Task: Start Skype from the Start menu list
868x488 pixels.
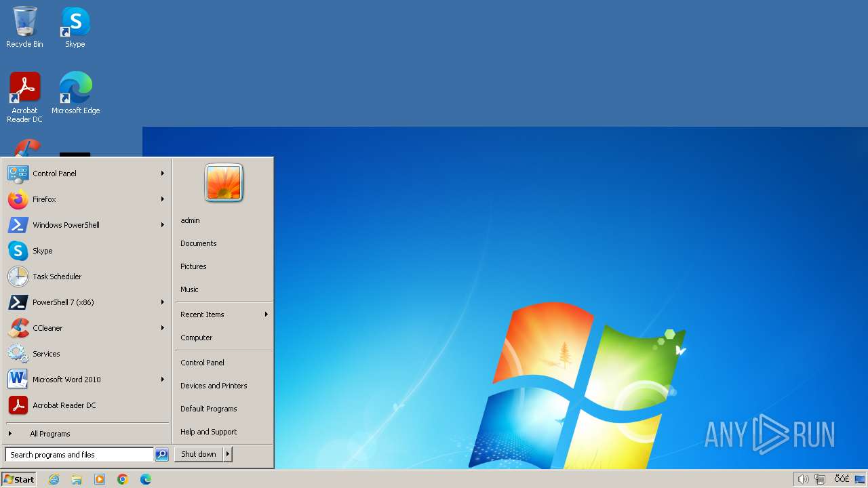Action: [87, 251]
